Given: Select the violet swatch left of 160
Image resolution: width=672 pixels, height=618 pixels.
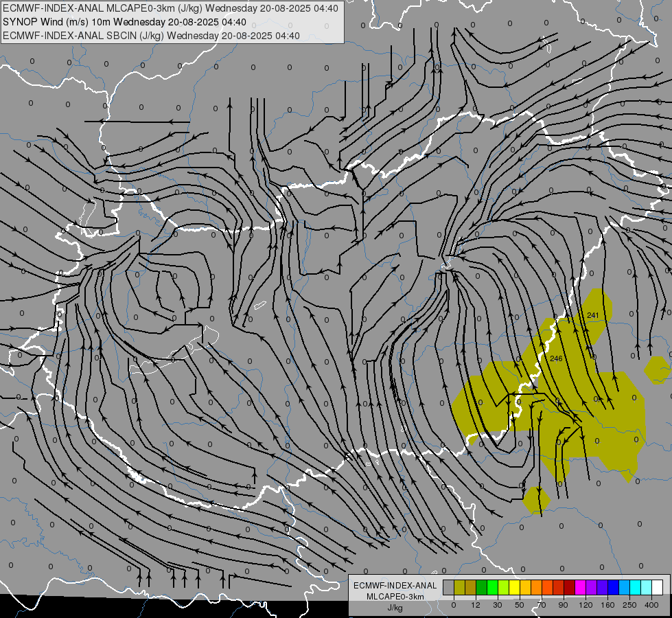Looking at the screenshot, I should [x=603, y=587].
